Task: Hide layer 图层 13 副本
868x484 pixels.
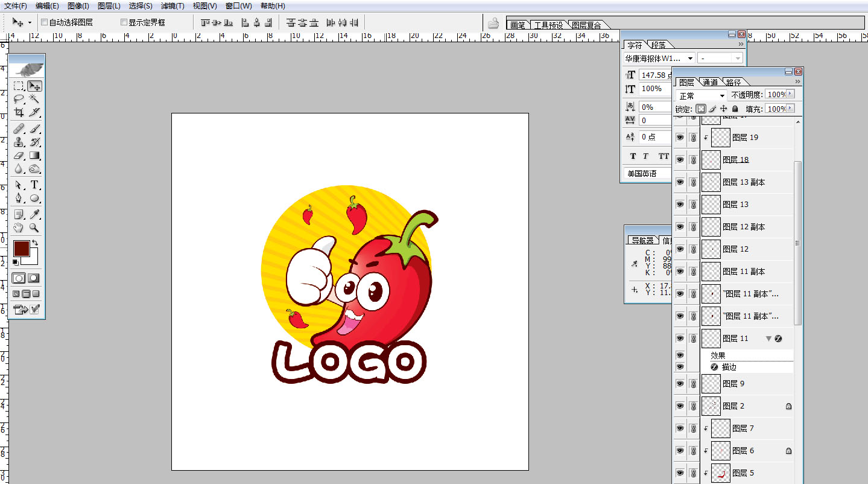Action: point(680,182)
